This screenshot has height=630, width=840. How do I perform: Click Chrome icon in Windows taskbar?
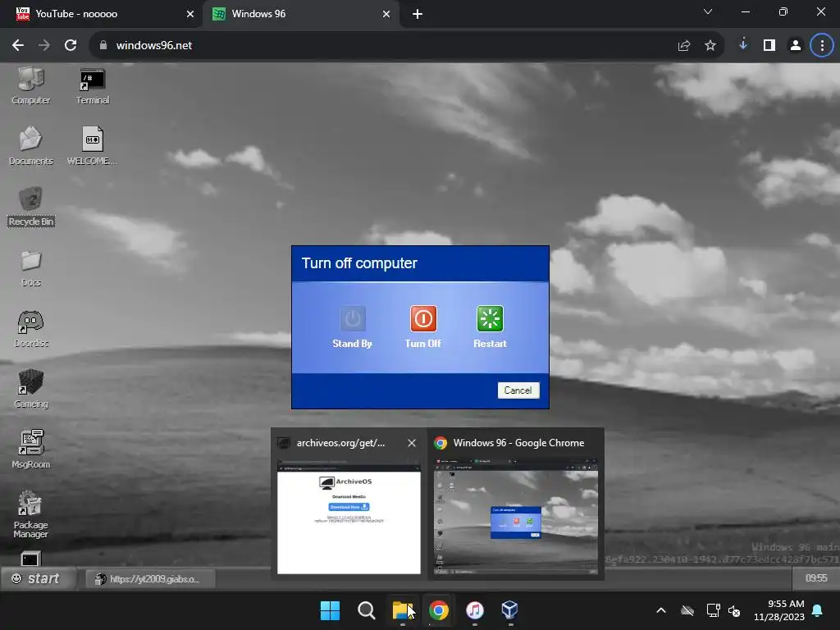438,610
